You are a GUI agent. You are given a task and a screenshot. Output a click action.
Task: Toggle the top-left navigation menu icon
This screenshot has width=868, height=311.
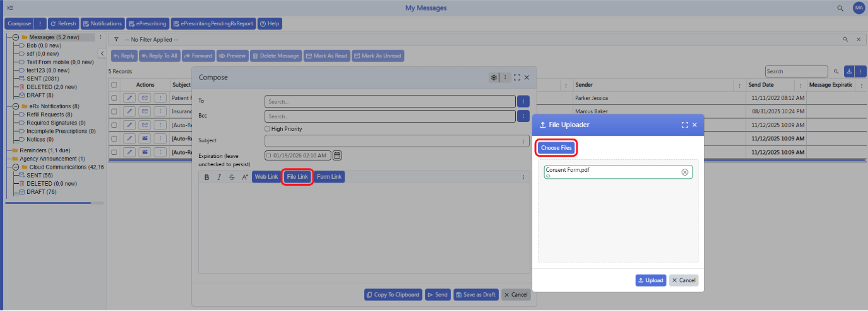point(10,8)
